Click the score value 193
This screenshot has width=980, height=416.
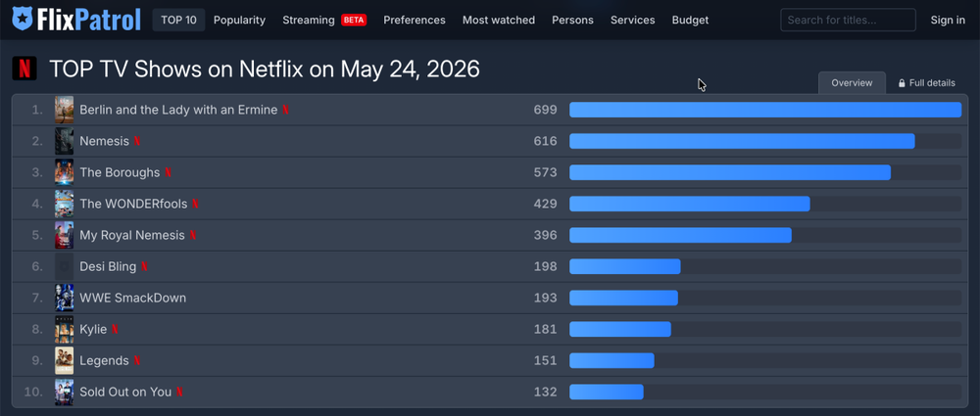pyautogui.click(x=545, y=298)
